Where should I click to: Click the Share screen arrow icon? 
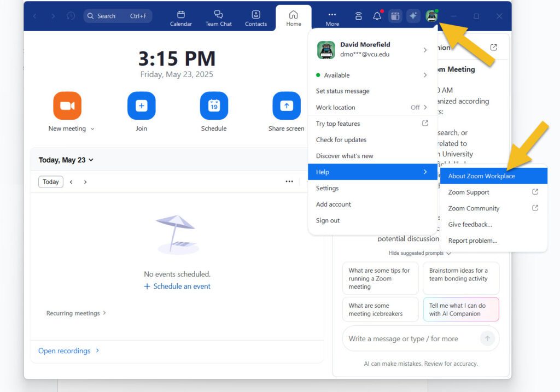coord(287,106)
